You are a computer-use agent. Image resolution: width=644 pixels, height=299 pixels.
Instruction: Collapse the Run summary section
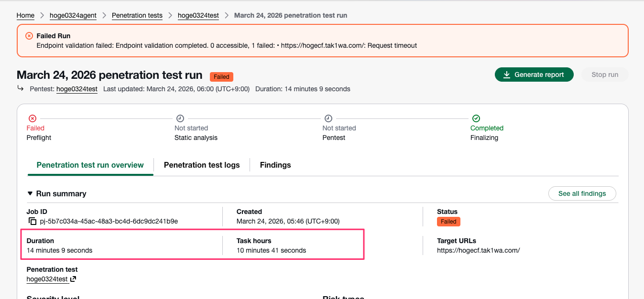30,193
